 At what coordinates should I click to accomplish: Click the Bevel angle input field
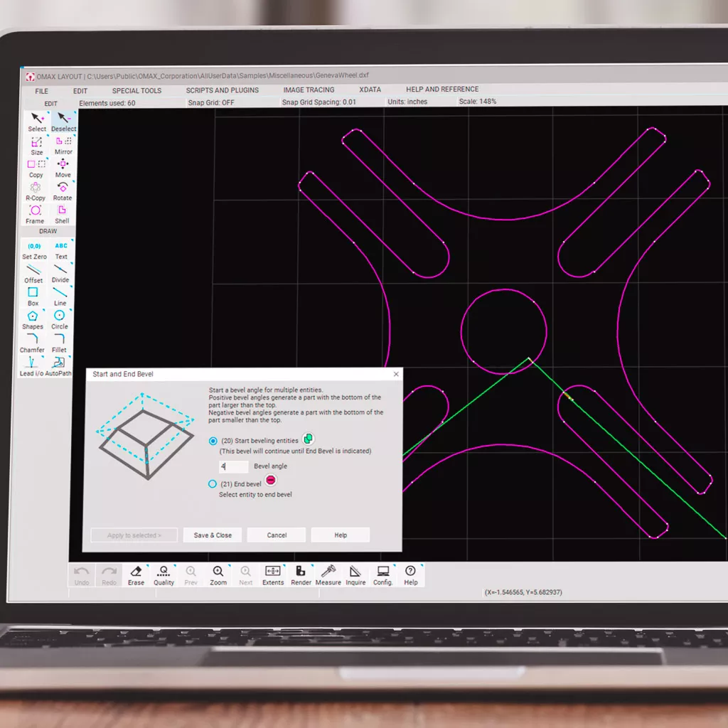coord(234,466)
